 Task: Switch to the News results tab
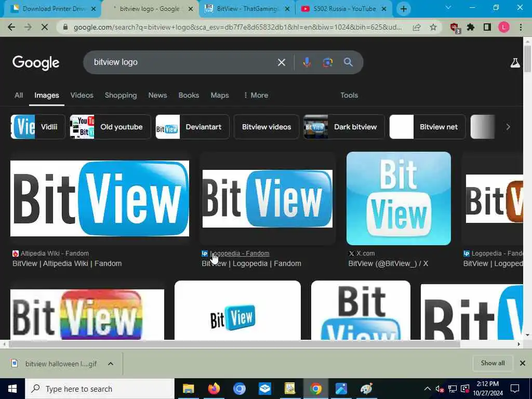tap(157, 96)
